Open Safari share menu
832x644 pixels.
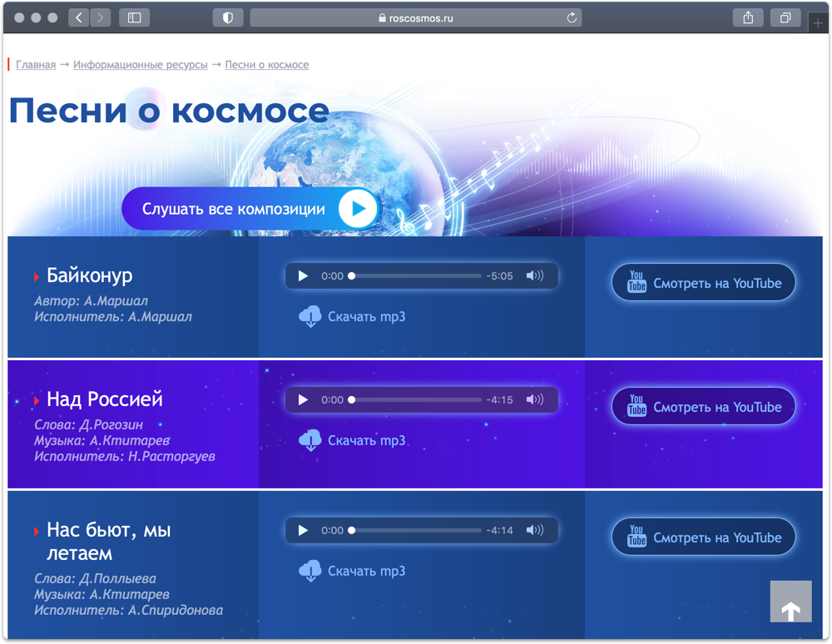pos(748,17)
